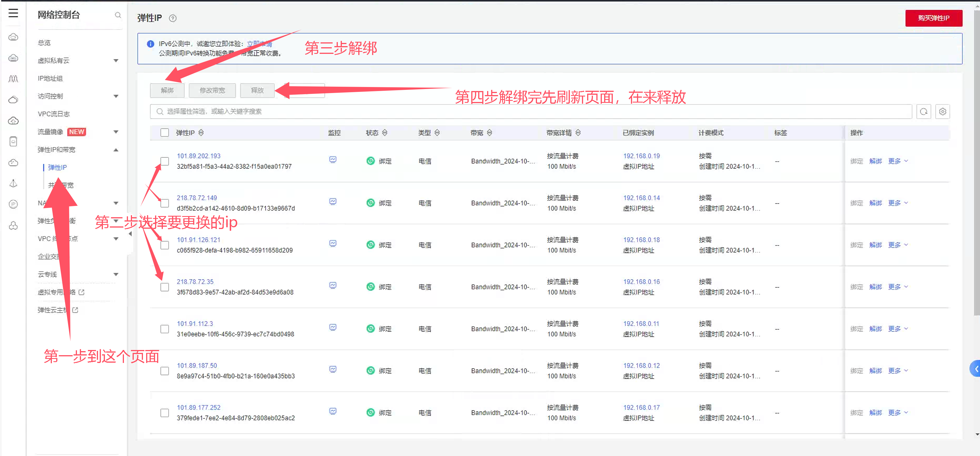Open bound instance link 192.168.0.19
Screen dimensions: 980x456
pyautogui.click(x=641, y=156)
